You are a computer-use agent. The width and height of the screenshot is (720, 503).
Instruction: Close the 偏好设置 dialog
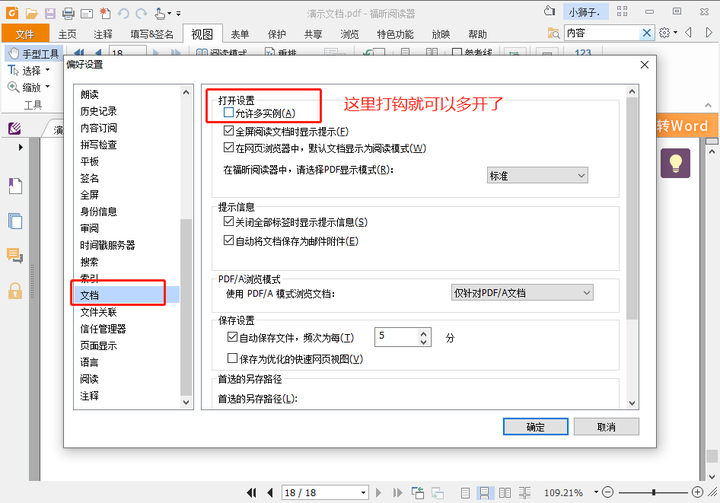645,65
